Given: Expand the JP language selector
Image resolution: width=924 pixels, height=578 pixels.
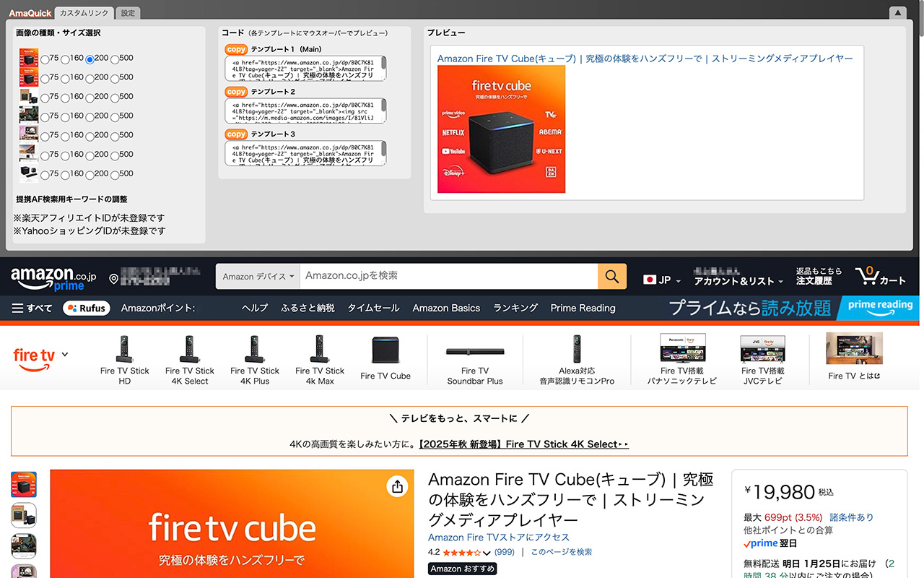Looking at the screenshot, I should 661,280.
